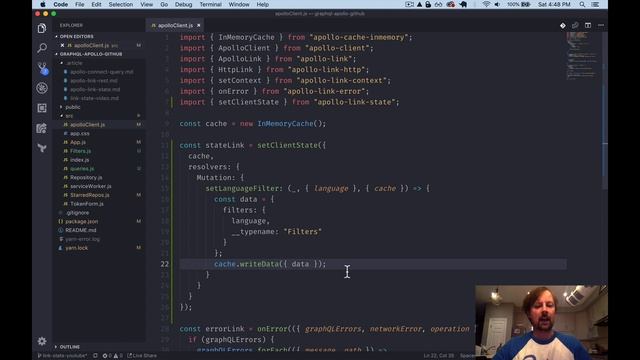Open the Code menu
Viewport: 640px width, 360px height.
click(60, 4)
